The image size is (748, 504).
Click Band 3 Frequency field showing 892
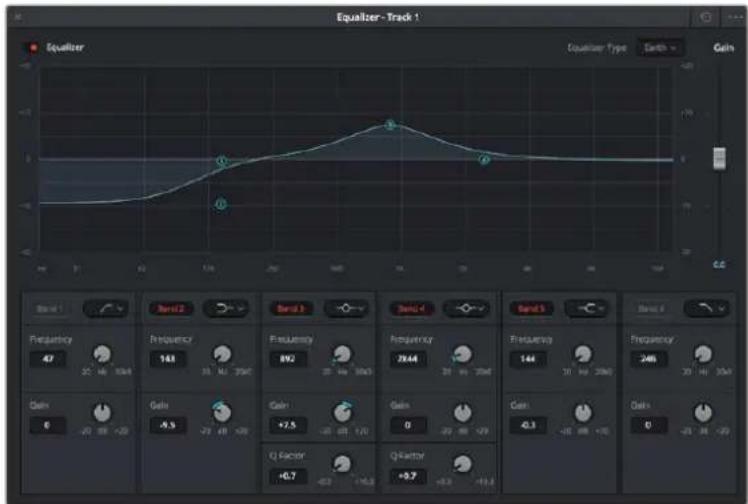point(288,359)
